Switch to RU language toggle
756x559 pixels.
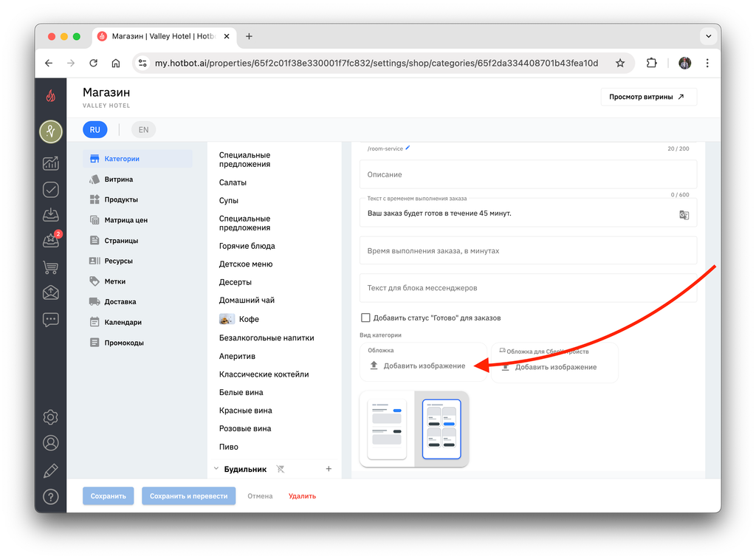[95, 130]
